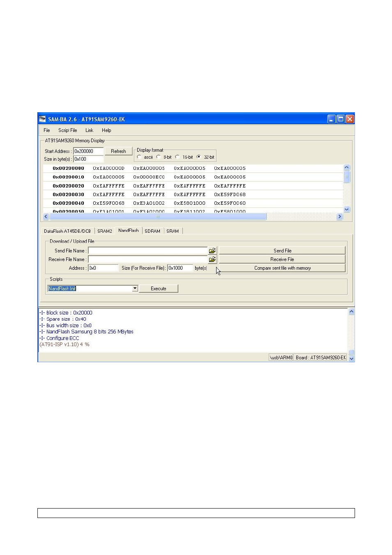Switch to the SRAM2 tab
The width and height of the screenshot is (392, 555).
click(105, 231)
